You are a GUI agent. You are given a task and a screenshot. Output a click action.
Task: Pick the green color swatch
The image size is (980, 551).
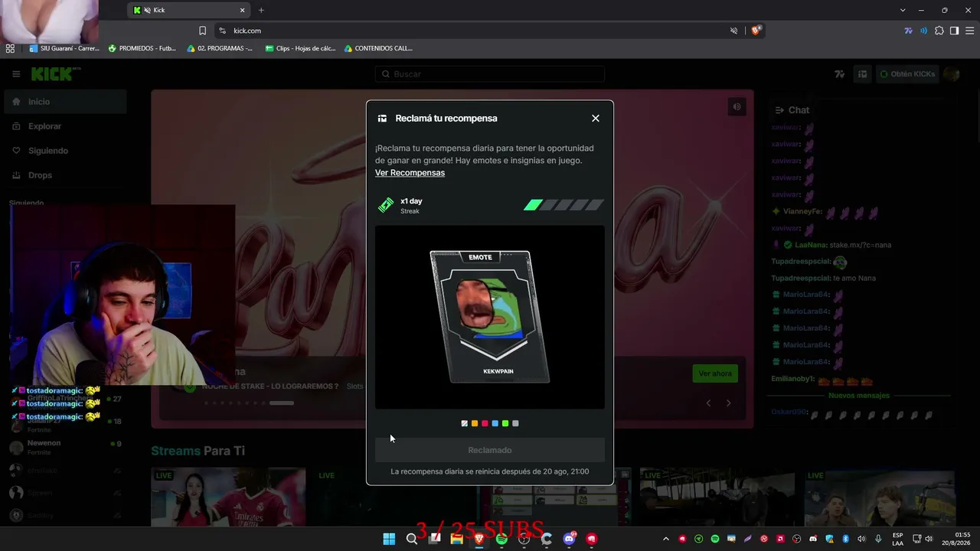point(505,423)
